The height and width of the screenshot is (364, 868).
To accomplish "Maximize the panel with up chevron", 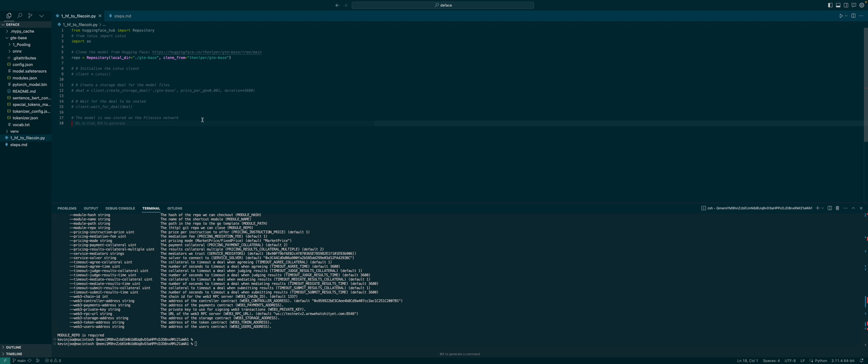I will click(x=853, y=208).
